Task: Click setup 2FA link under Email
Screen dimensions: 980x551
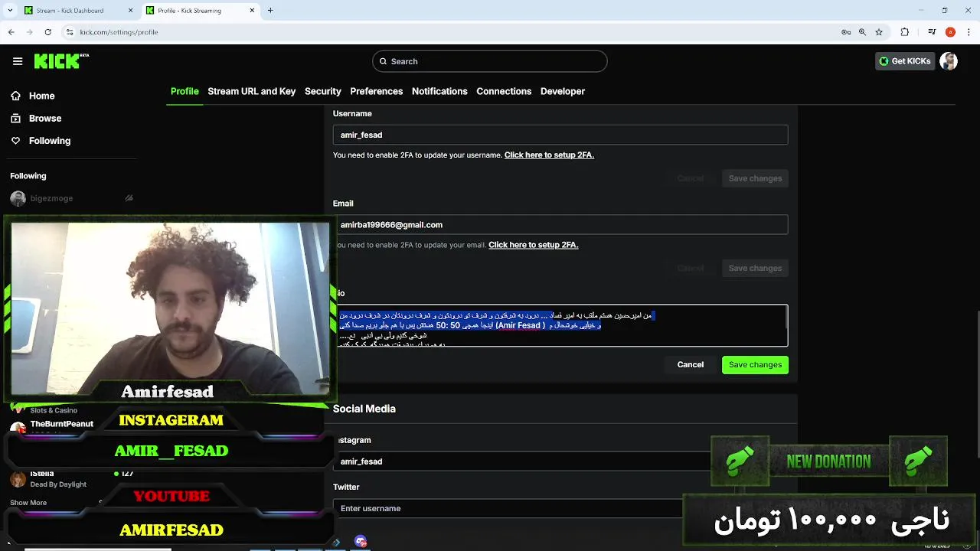Action: pyautogui.click(x=533, y=245)
